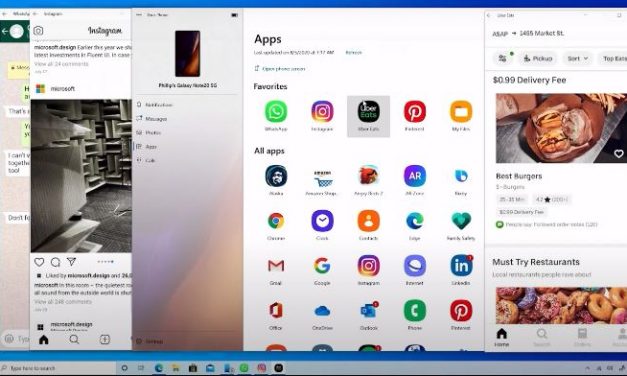This screenshot has width=627, height=376.
Task: Open the Uber Eats filter options button
Action: [503, 58]
